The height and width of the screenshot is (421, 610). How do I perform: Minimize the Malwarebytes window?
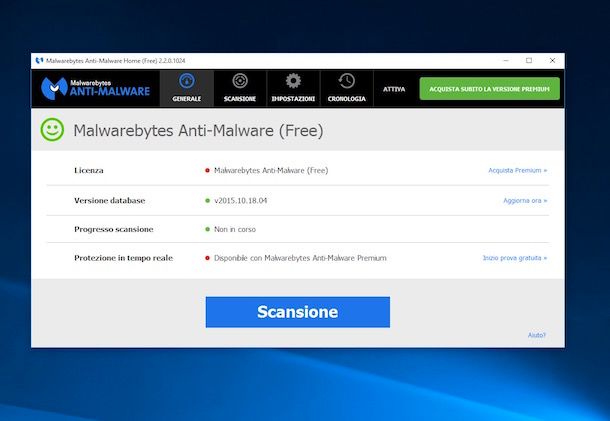click(x=506, y=61)
